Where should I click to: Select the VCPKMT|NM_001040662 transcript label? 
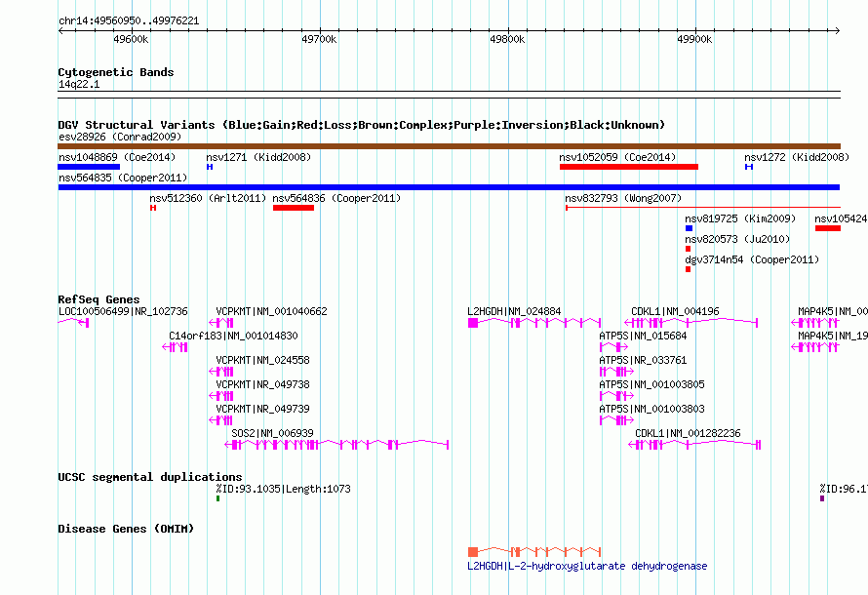(271, 311)
